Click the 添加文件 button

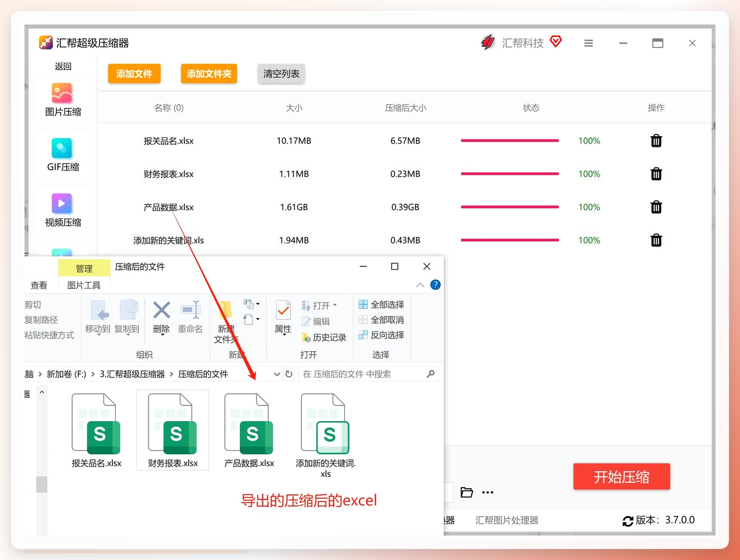coord(134,74)
